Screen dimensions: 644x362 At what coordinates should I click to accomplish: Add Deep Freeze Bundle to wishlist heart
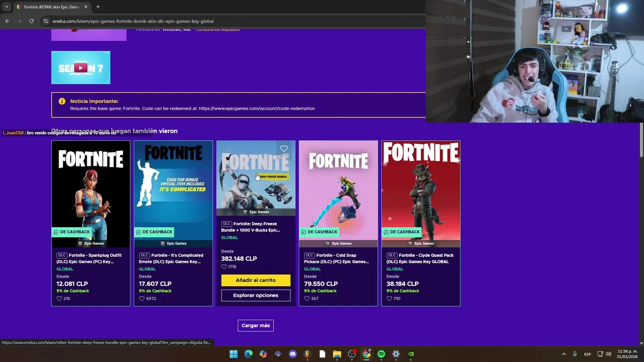[x=284, y=149]
